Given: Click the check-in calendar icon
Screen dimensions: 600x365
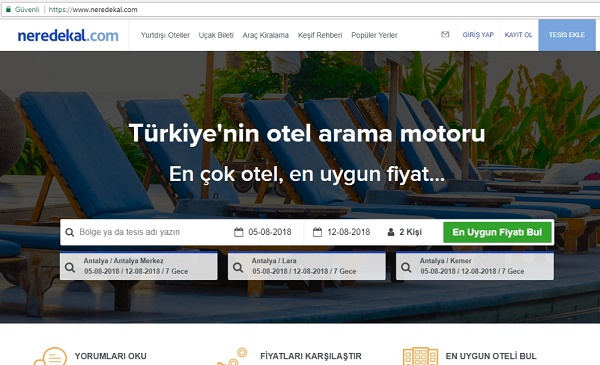Looking at the screenshot, I should (x=238, y=232).
